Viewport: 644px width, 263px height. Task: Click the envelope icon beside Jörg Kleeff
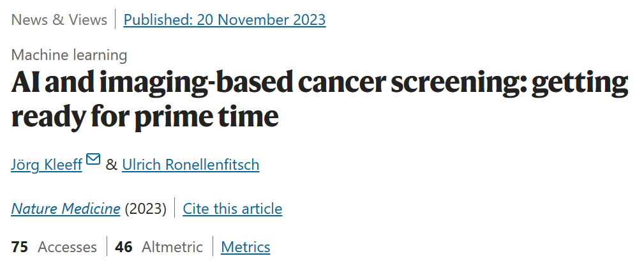tap(93, 159)
